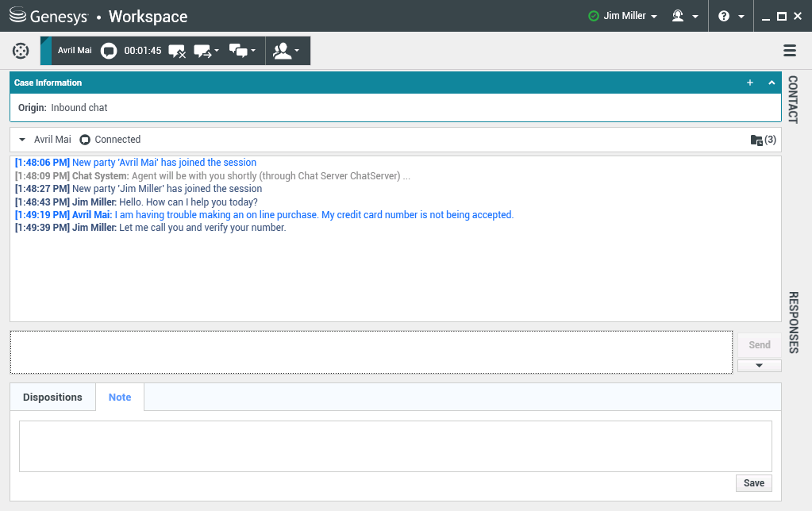Click into the chat message input box
Viewport: 812px width, 511px height.
point(371,352)
